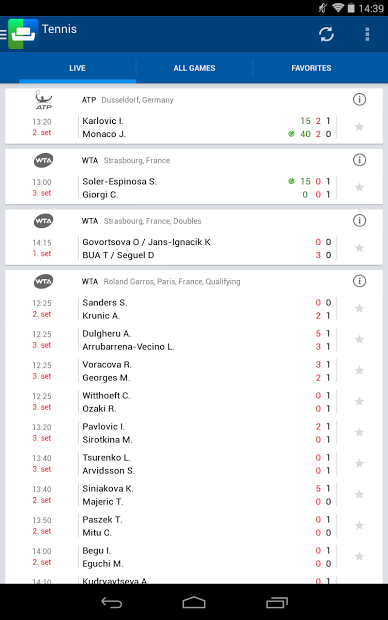Tap the Android back button
This screenshot has height=620, width=388.
[x=112, y=603]
